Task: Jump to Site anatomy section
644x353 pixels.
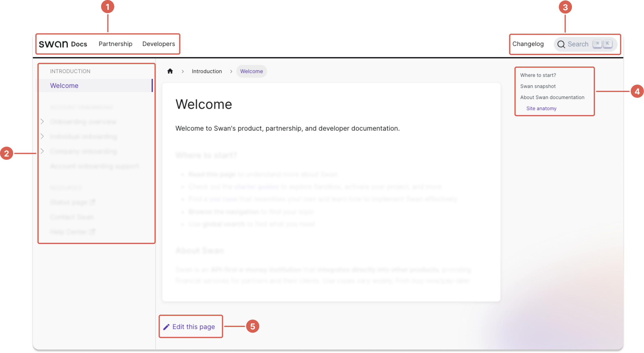Action: click(x=541, y=108)
